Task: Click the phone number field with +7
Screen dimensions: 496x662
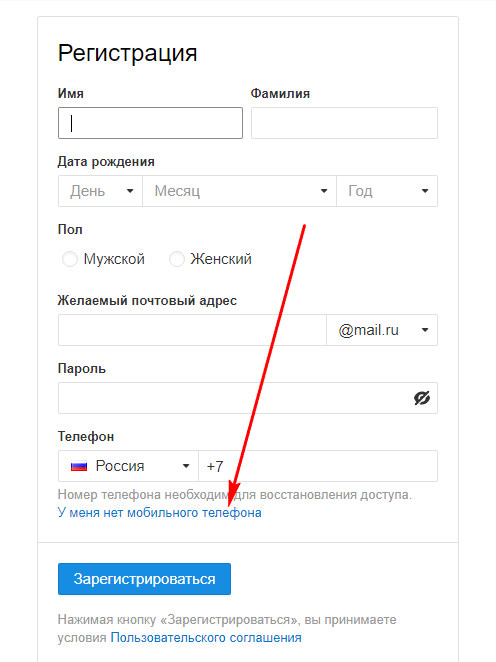Action: point(318,466)
